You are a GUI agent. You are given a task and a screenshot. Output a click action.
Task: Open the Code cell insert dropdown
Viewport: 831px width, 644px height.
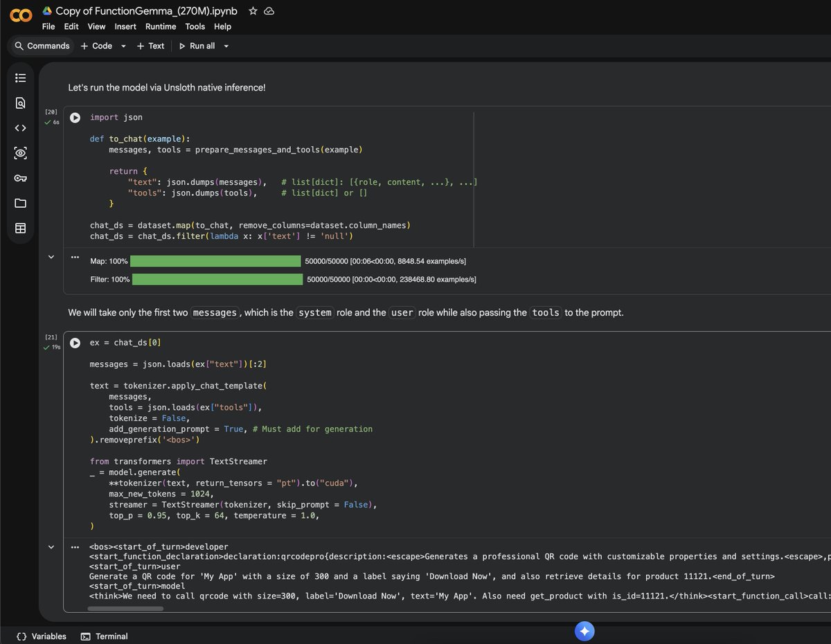tap(123, 46)
